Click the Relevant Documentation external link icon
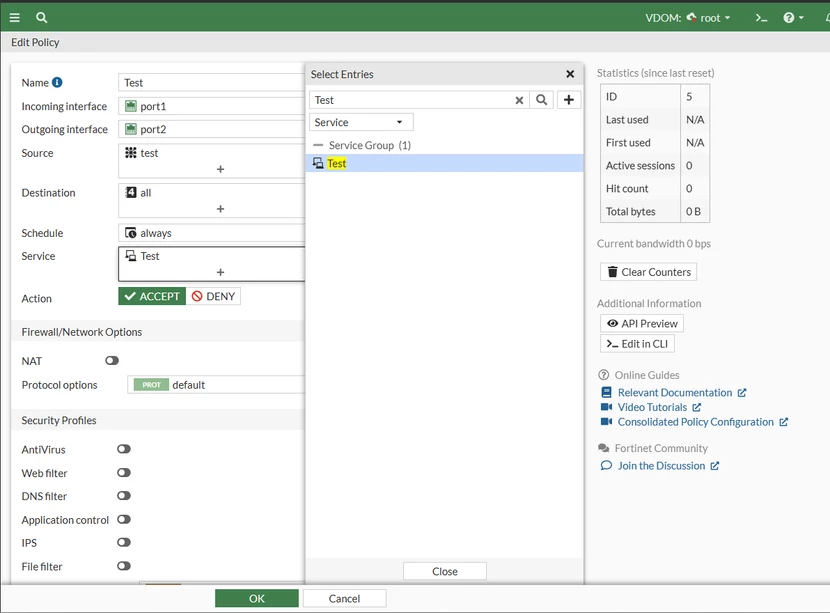 pyautogui.click(x=742, y=393)
